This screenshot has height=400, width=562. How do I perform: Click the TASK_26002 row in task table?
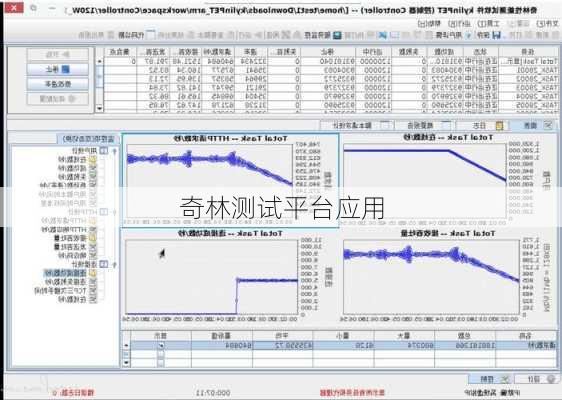[331, 78]
